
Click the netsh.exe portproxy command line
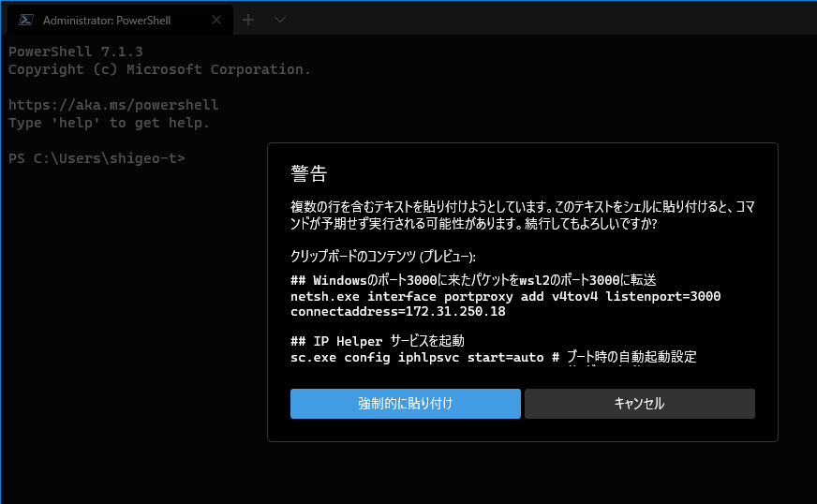(505, 297)
